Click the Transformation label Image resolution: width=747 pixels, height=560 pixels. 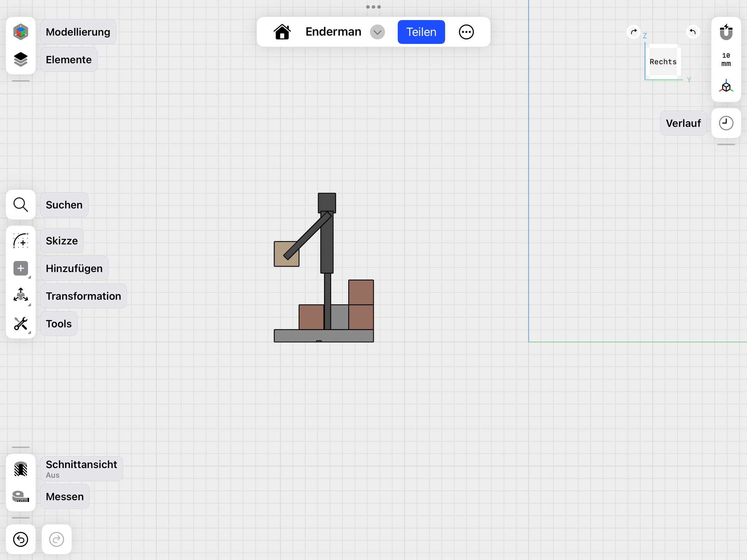(84, 296)
